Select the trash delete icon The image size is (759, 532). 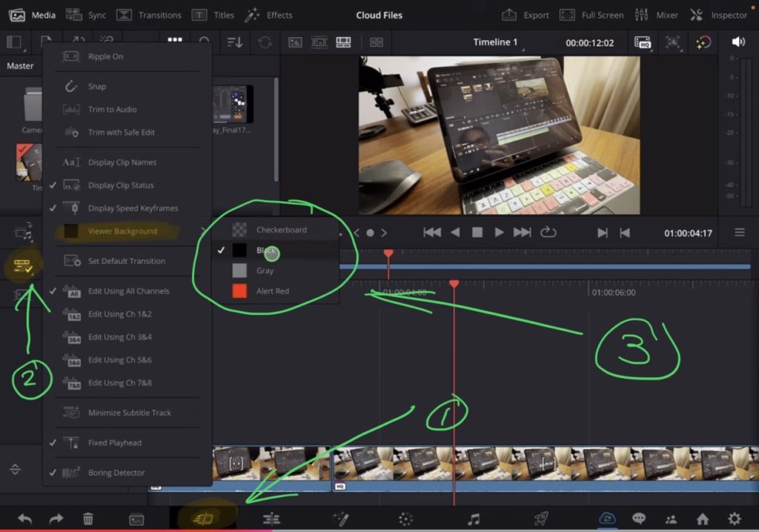click(x=88, y=518)
